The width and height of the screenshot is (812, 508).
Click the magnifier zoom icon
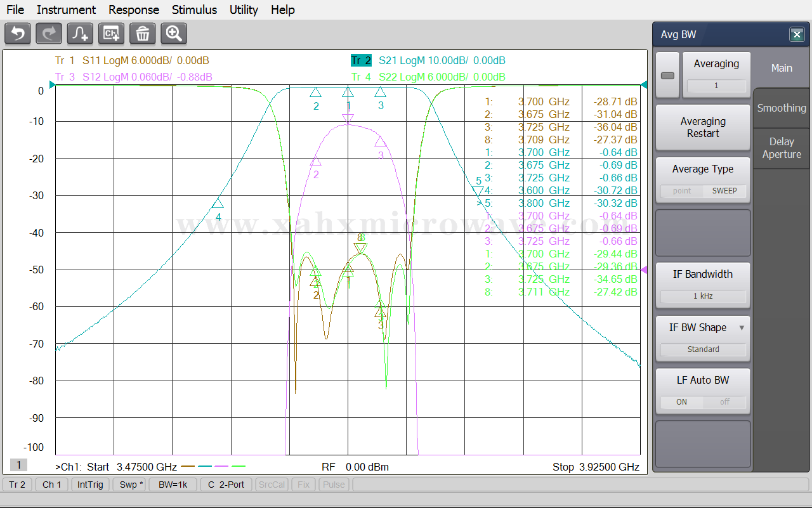pyautogui.click(x=174, y=34)
